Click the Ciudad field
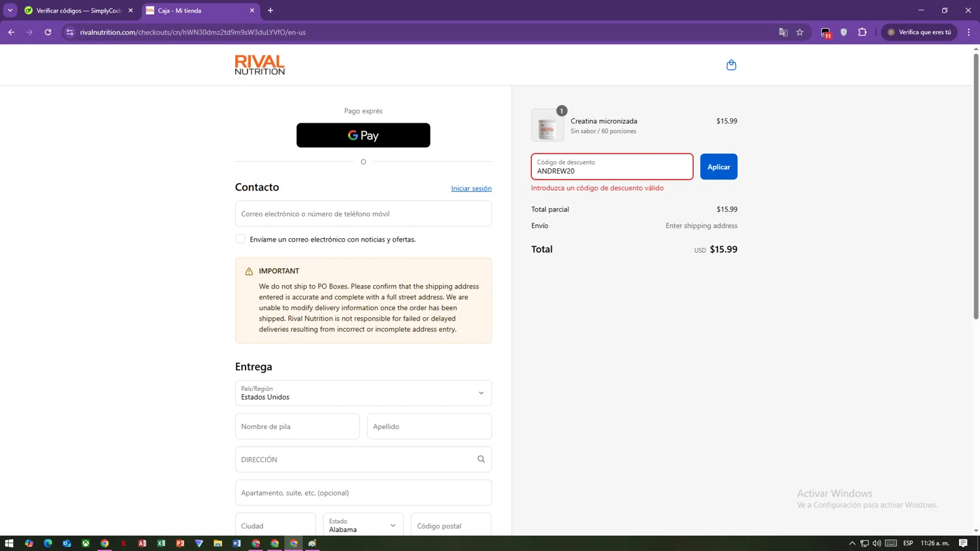 coord(275,525)
